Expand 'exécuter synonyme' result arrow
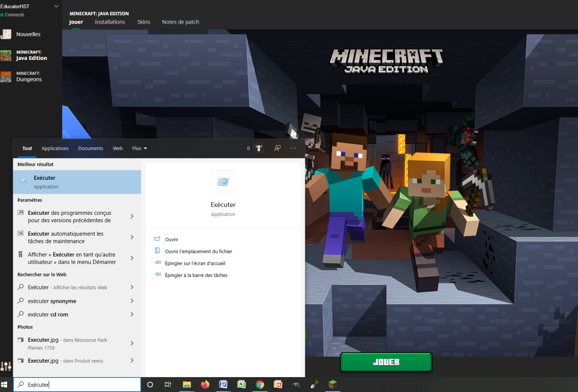The height and width of the screenshot is (392, 578). 132,301
